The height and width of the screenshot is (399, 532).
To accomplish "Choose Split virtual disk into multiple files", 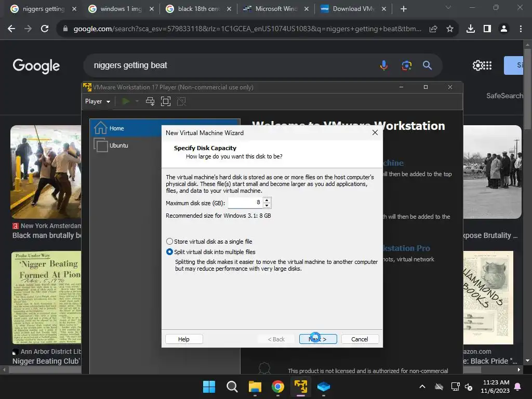I will [211, 252].
